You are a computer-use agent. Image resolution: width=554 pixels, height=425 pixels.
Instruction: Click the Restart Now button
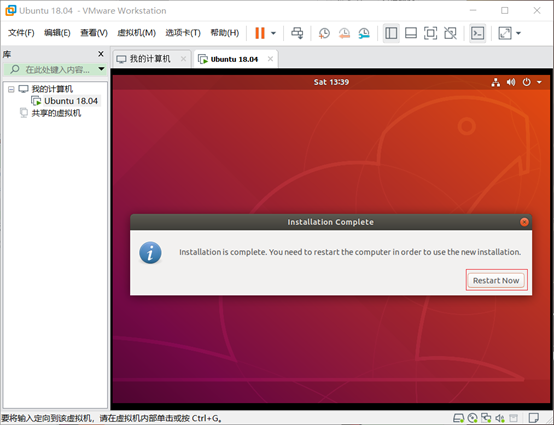point(496,281)
